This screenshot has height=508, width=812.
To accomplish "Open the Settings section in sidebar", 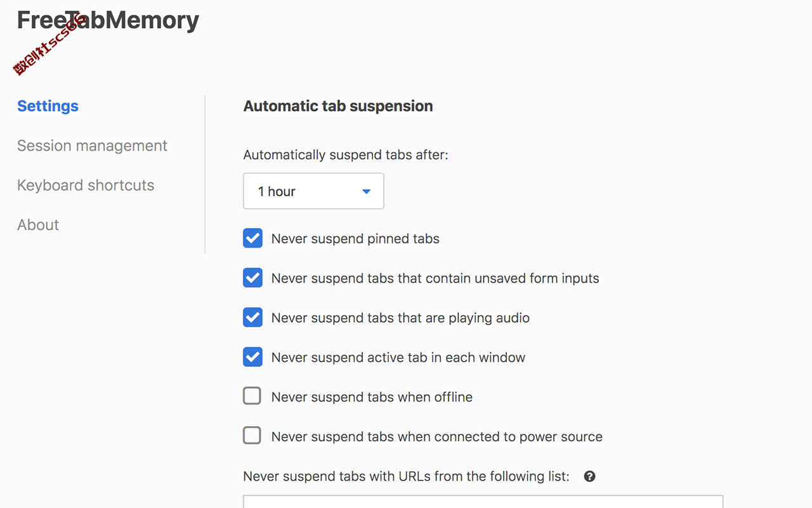I will pyautogui.click(x=48, y=106).
